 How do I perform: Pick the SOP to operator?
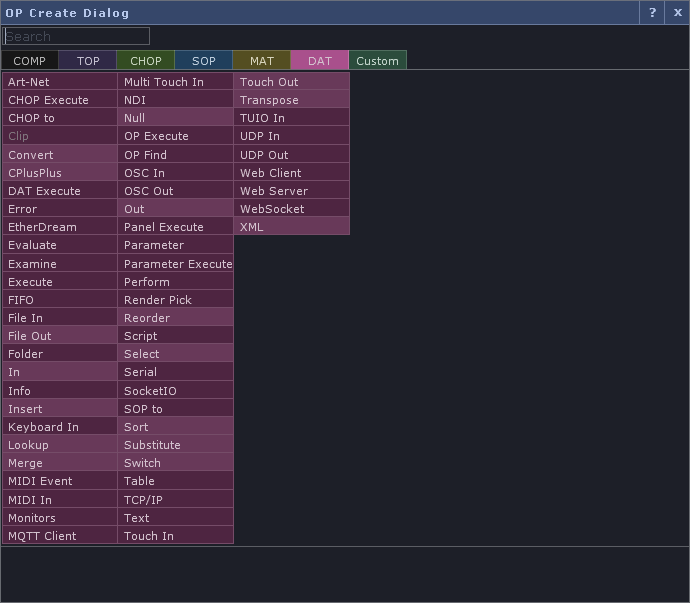176,409
